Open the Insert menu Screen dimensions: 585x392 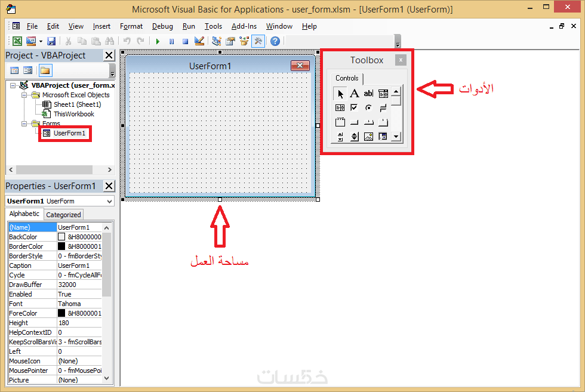tap(101, 26)
